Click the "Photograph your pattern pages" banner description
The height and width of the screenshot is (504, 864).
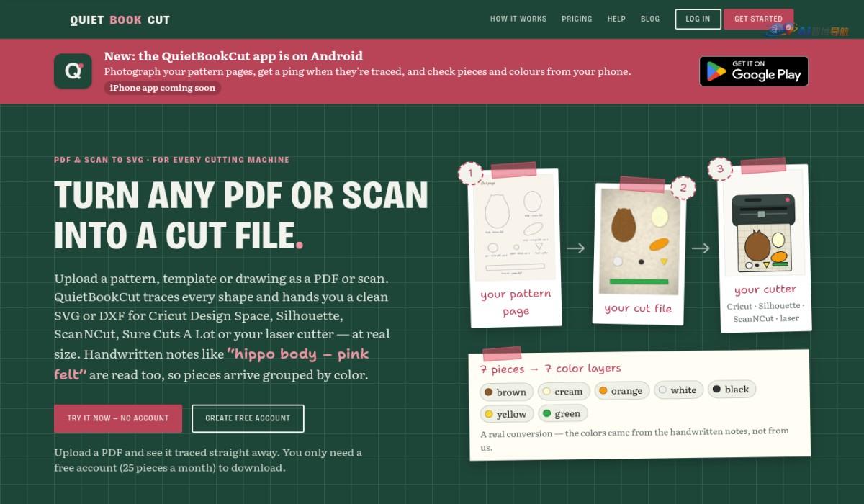point(367,71)
